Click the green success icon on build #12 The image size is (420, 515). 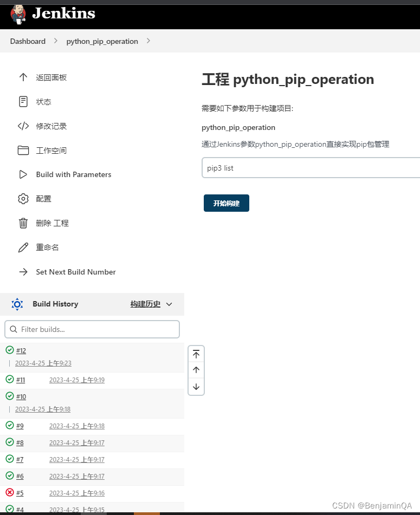point(9,350)
